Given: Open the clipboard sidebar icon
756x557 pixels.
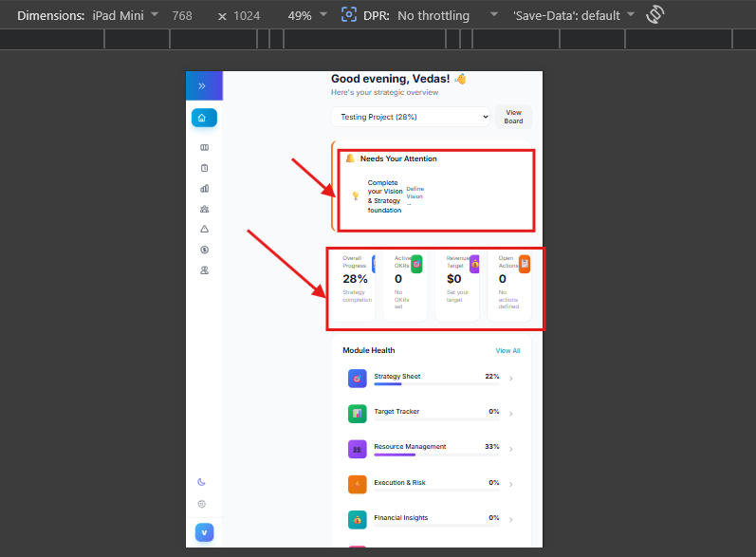Looking at the screenshot, I should pyautogui.click(x=205, y=168).
